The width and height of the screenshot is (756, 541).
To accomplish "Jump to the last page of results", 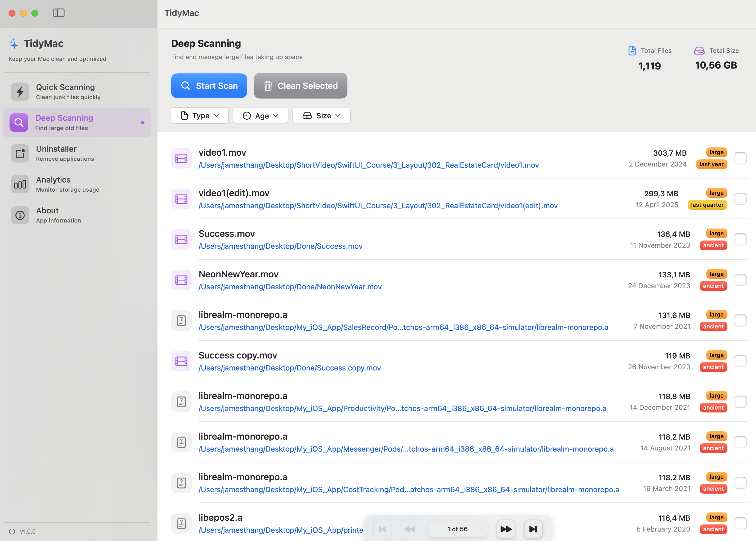I will click(533, 529).
